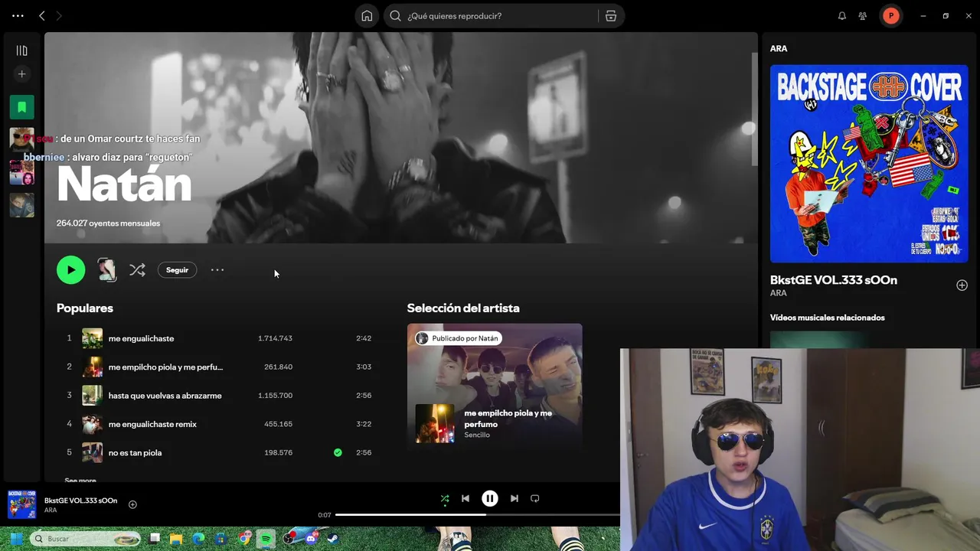Toggle shuffle in the player bar
980x551 pixels.
click(445, 498)
